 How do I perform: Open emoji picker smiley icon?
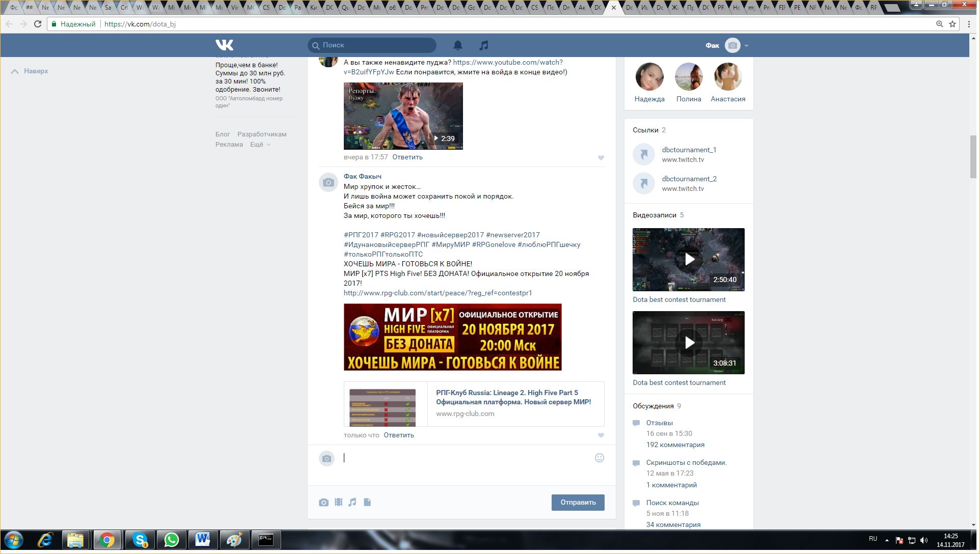[x=600, y=458]
